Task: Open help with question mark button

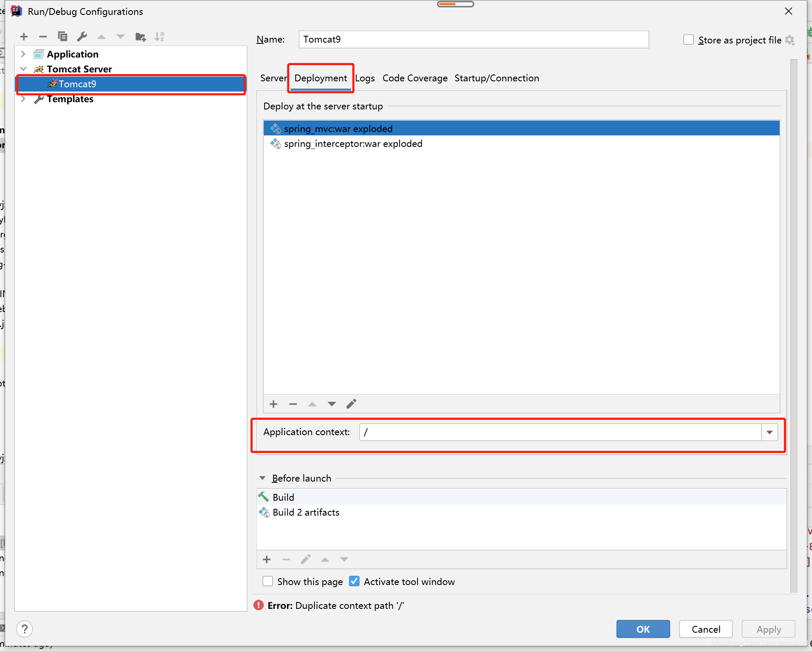Action: (x=25, y=629)
